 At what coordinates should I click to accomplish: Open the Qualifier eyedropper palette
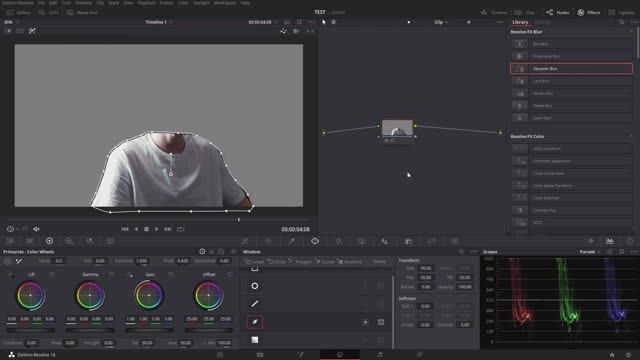click(291, 241)
